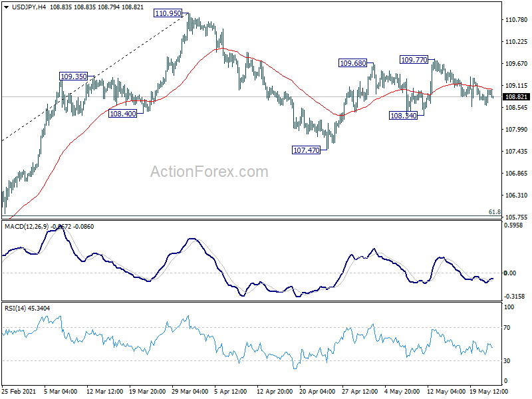Click the 109.770 price label

[414, 60]
